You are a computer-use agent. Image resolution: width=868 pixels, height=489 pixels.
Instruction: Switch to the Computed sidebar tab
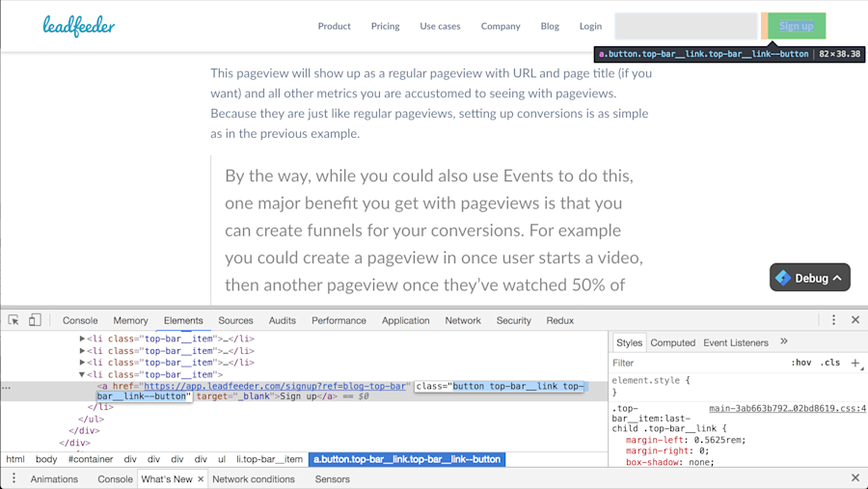[x=672, y=342]
